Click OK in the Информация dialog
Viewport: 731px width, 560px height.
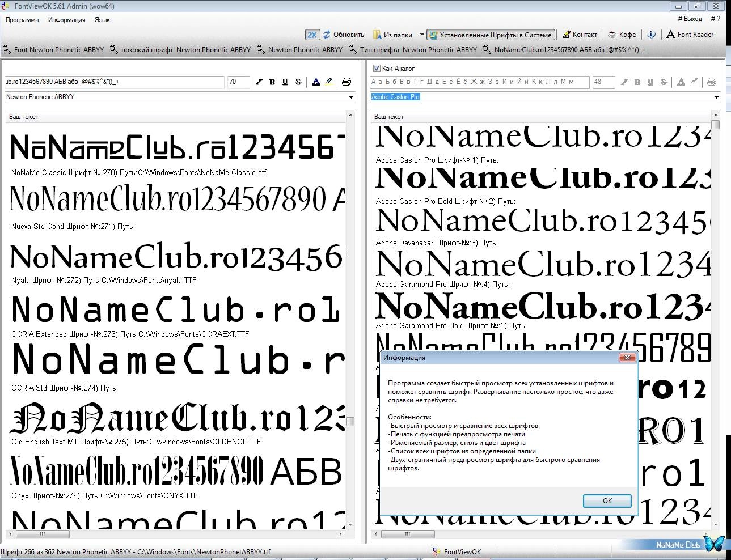click(607, 501)
